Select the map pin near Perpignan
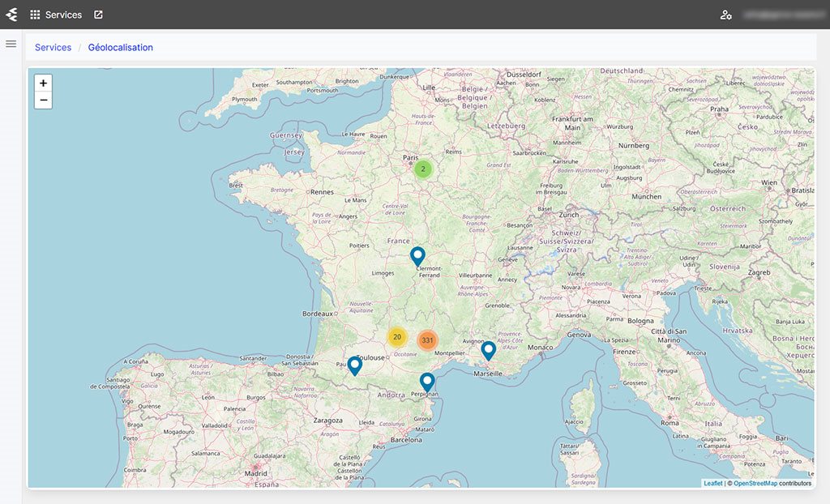This screenshot has height=504, width=830. [x=427, y=381]
